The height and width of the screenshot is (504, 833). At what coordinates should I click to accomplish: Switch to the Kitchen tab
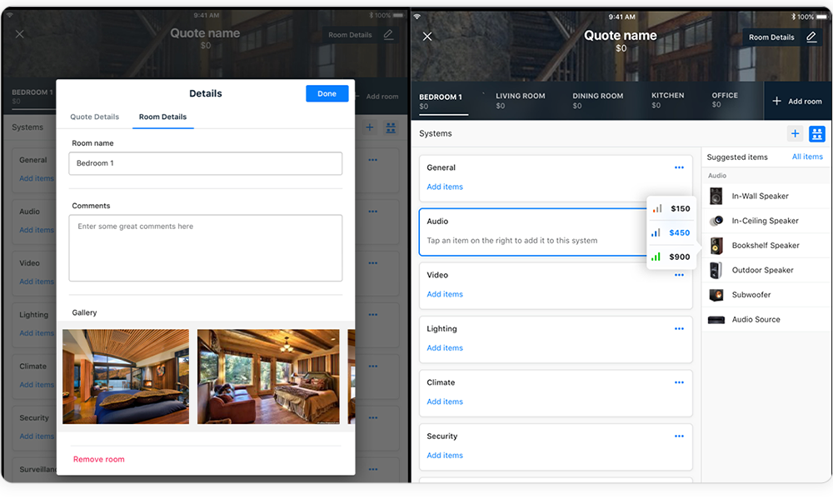pyautogui.click(x=667, y=100)
